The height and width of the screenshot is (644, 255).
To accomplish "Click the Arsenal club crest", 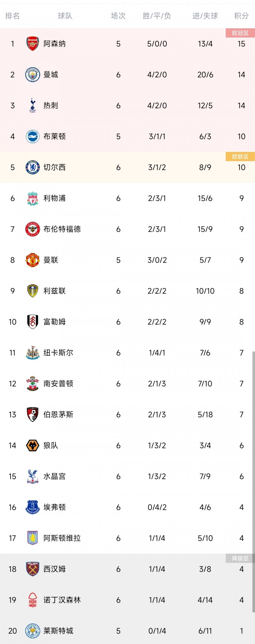I will tap(33, 44).
